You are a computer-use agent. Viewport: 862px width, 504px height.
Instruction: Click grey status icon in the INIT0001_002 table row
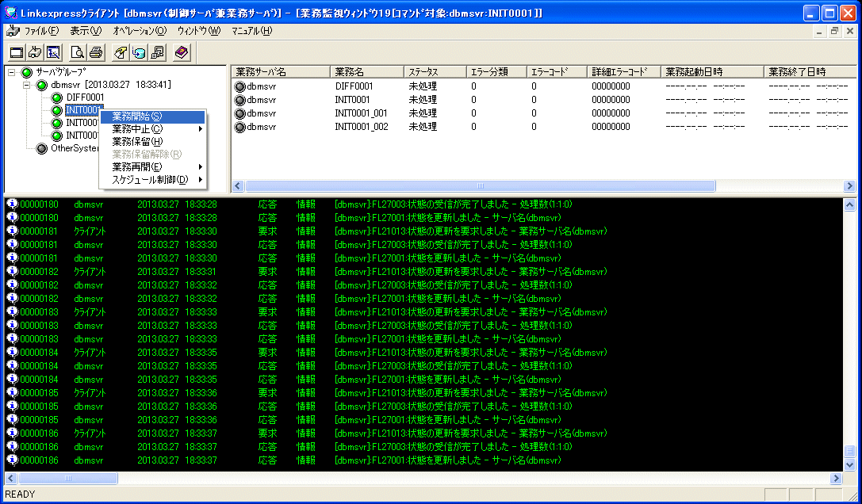click(x=239, y=127)
